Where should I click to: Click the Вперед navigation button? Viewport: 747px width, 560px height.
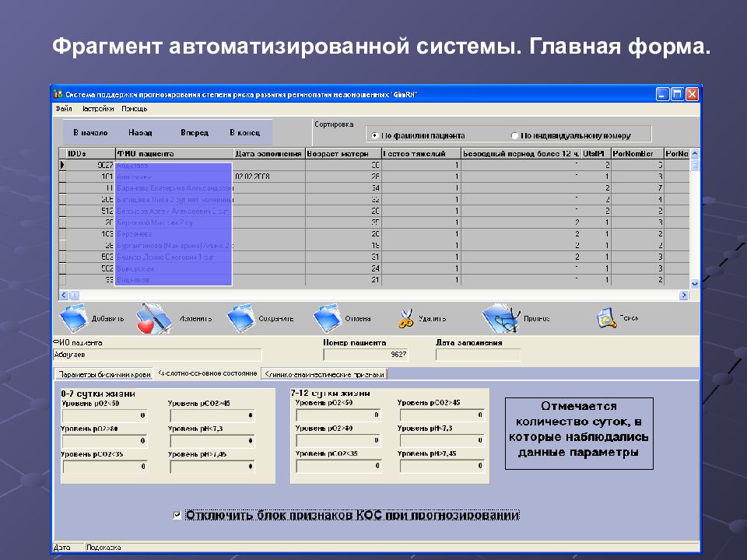[x=195, y=132]
